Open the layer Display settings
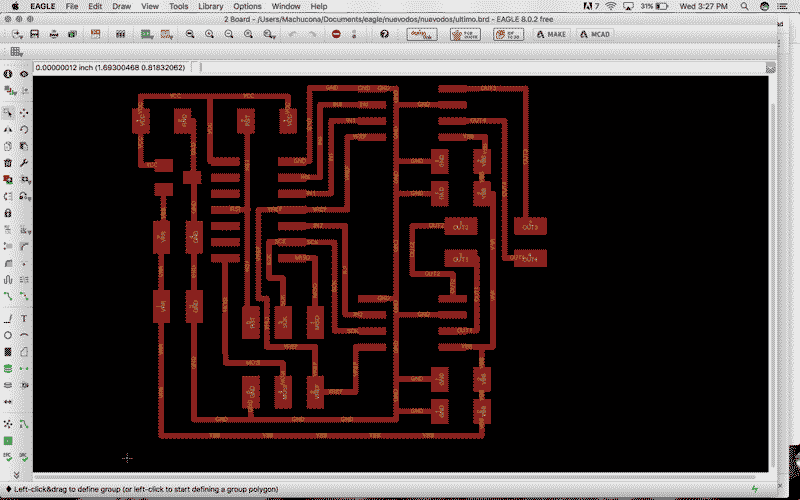 (8, 91)
